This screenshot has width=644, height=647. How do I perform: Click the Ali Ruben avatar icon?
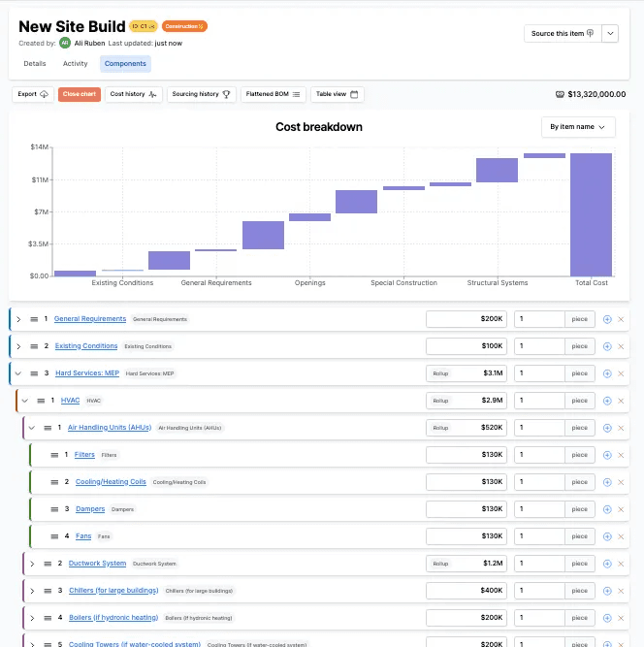click(x=65, y=43)
